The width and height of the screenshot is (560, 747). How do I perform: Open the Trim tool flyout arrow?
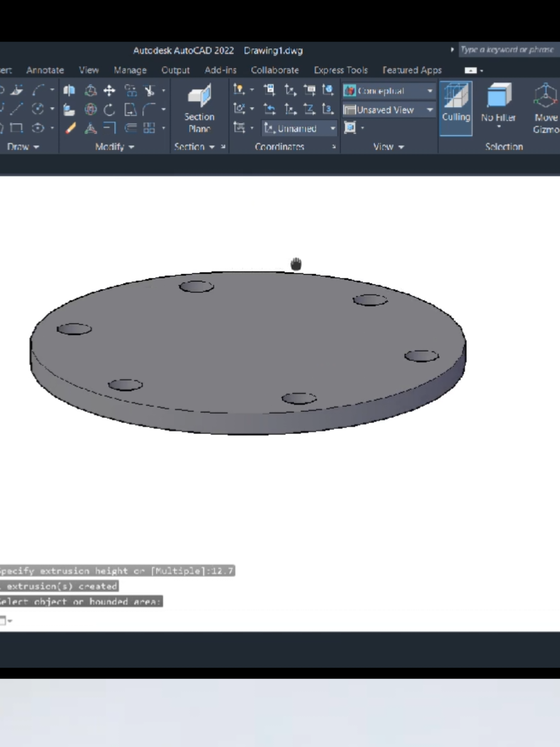coord(164,91)
